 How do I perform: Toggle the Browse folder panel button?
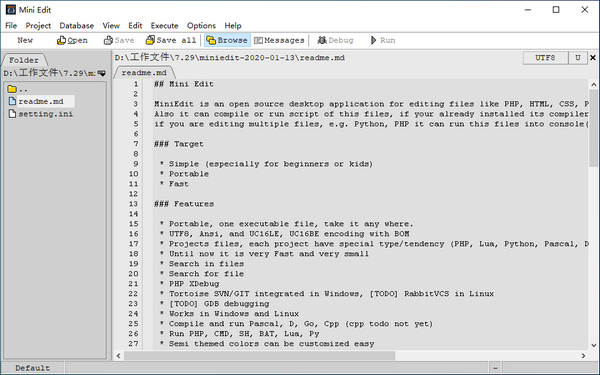[x=227, y=40]
